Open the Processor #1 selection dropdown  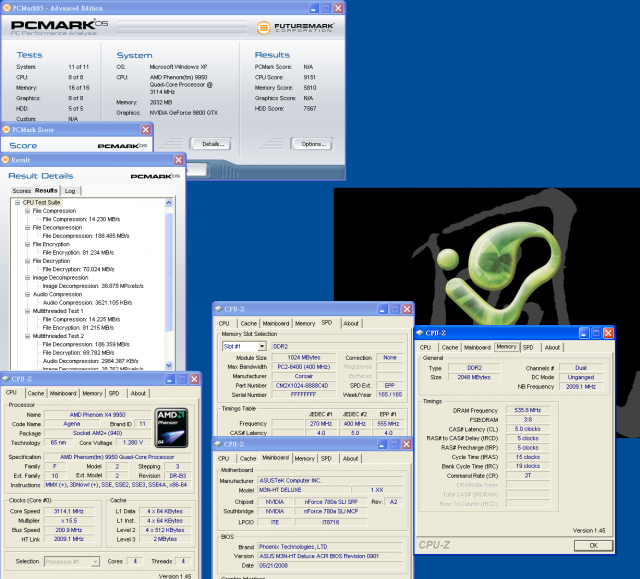coord(95,561)
